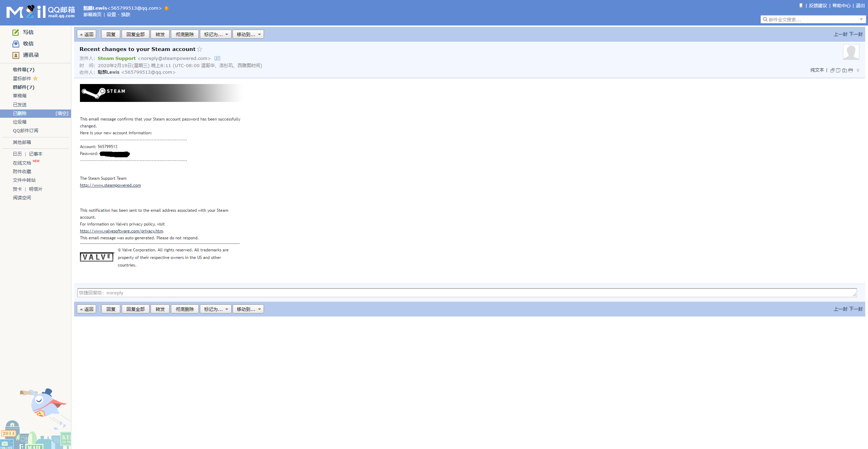Go to previous email via top 上一封

click(840, 34)
